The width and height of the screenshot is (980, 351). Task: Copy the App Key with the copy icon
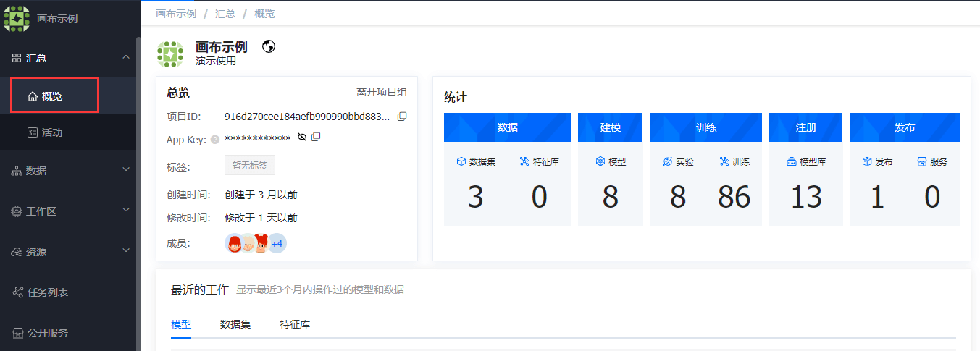coord(316,137)
